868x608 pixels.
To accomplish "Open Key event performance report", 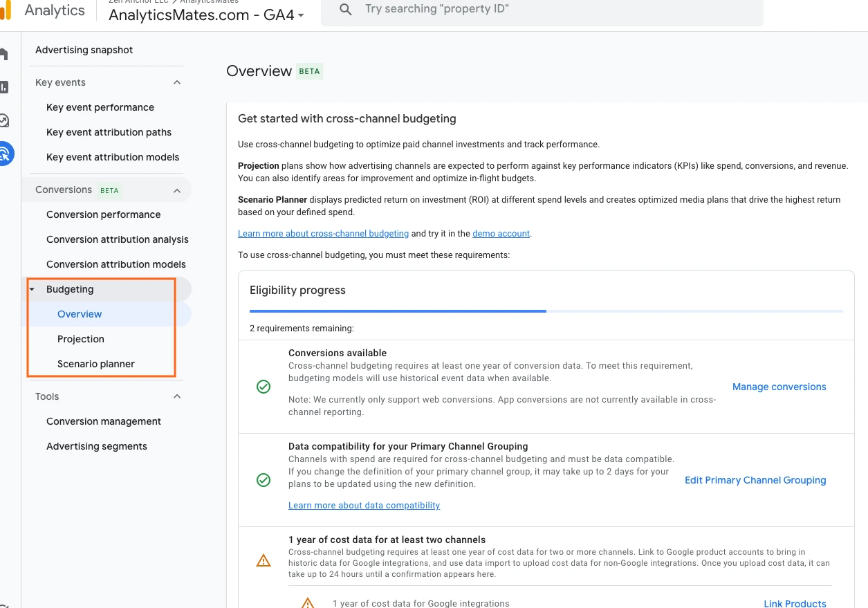I will [x=100, y=107].
